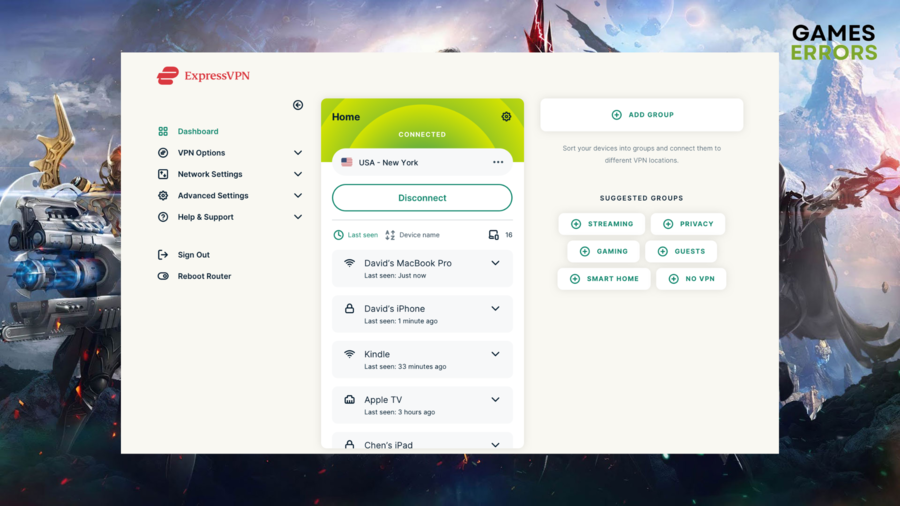The height and width of the screenshot is (506, 900).
Task: Click ethernet icon for Apple TV
Action: [349, 399]
